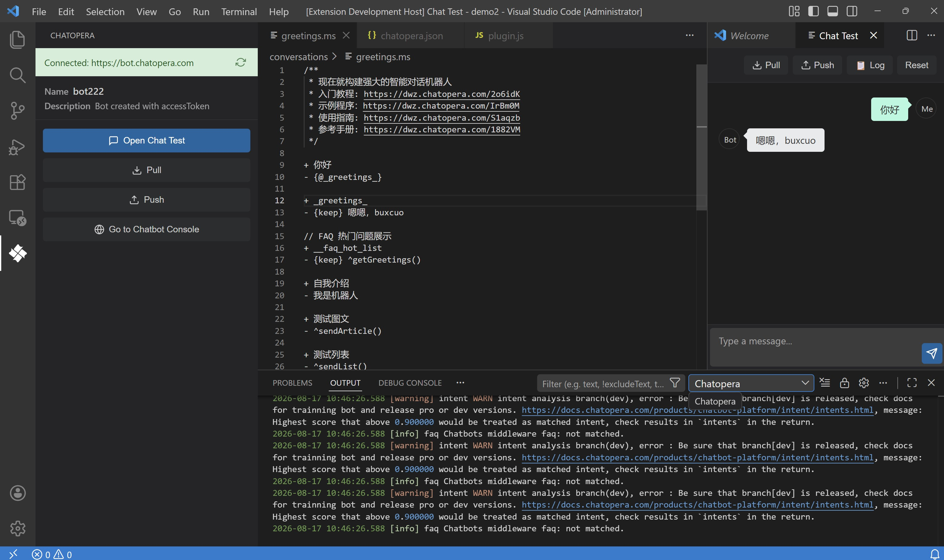Image resolution: width=944 pixels, height=560 pixels.
Task: Open the Accounts menu icon
Action: tap(17, 493)
